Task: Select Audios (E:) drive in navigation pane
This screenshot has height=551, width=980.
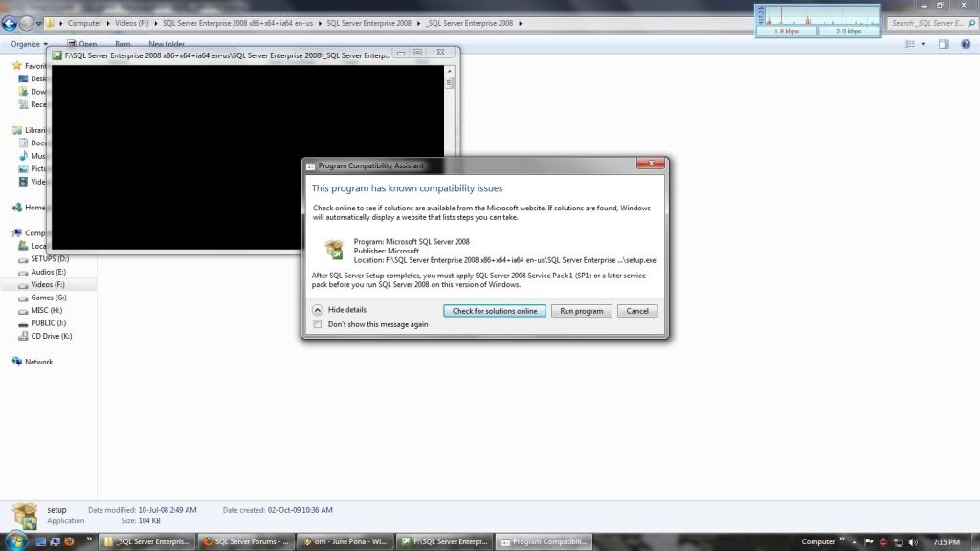Action: click(48, 272)
